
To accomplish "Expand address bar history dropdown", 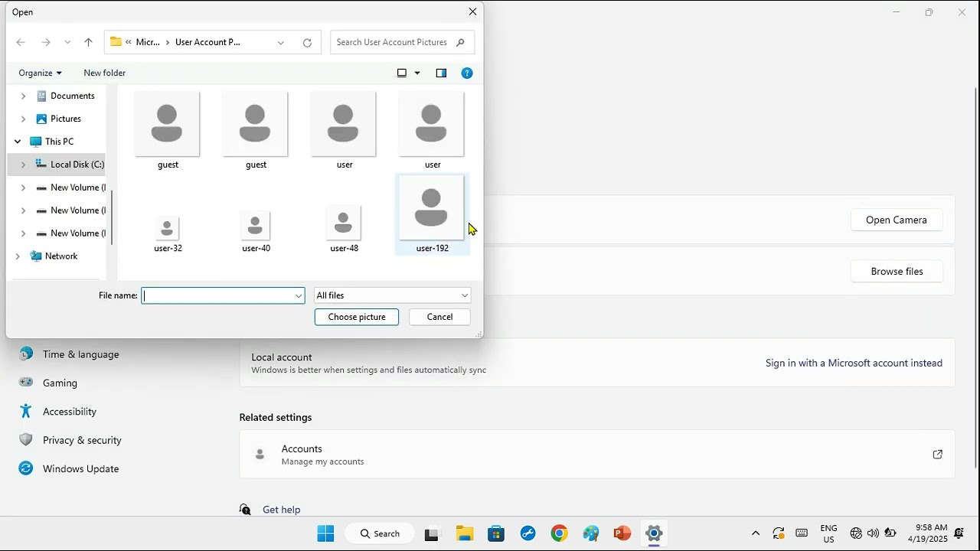I will (281, 43).
